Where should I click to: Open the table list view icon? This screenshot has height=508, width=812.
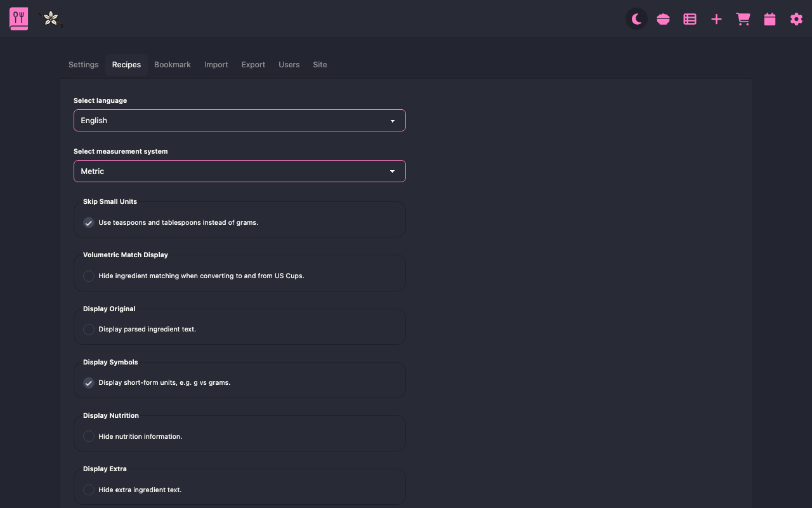point(690,19)
